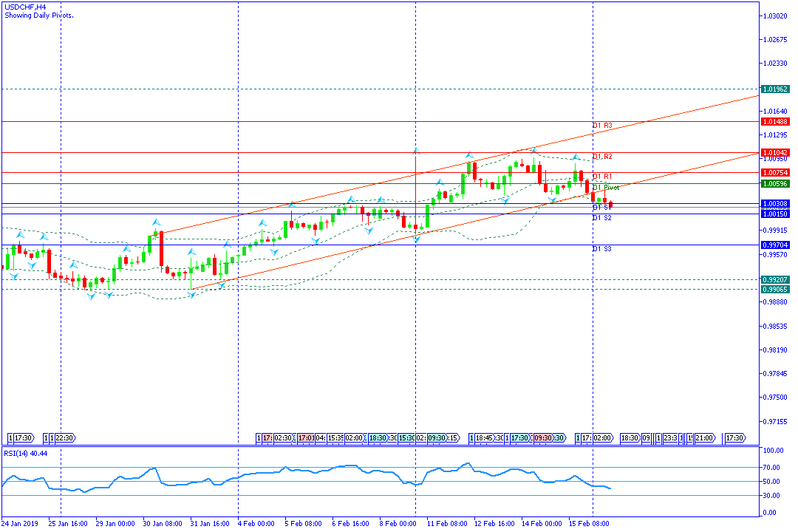Click the RSI 100.00 scale value

point(774,451)
